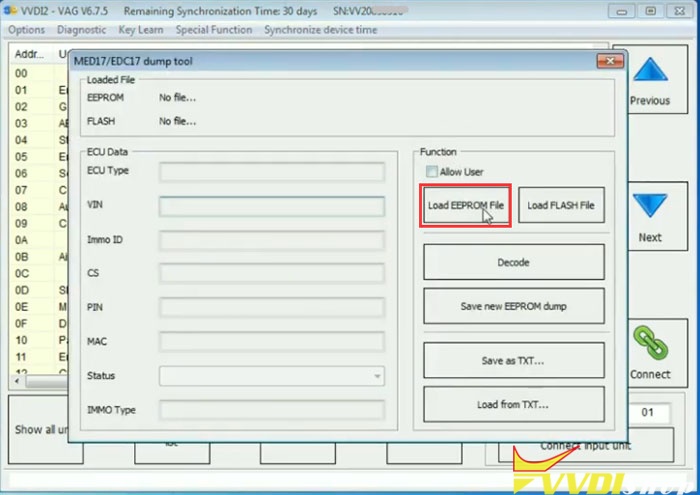Screen dimensions: 700x495
Task: Select the row with address 0A
Action: [x=39, y=240]
